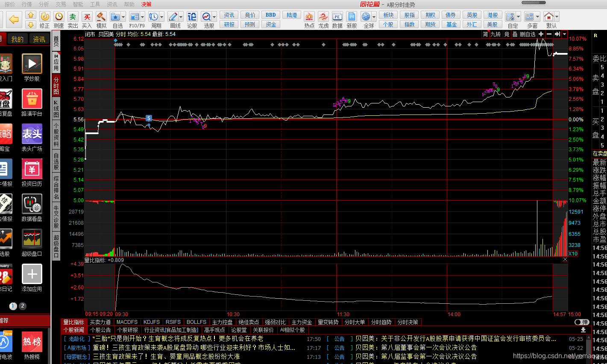This screenshot has height=364, width=607.
Task: Open the 热点 hot topics icon
Action: coord(309,17)
